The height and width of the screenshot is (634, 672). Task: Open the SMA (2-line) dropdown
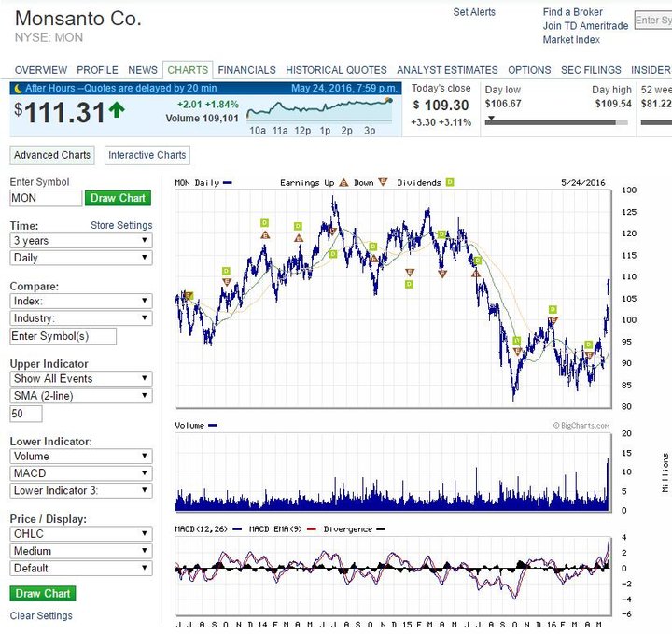click(81, 396)
